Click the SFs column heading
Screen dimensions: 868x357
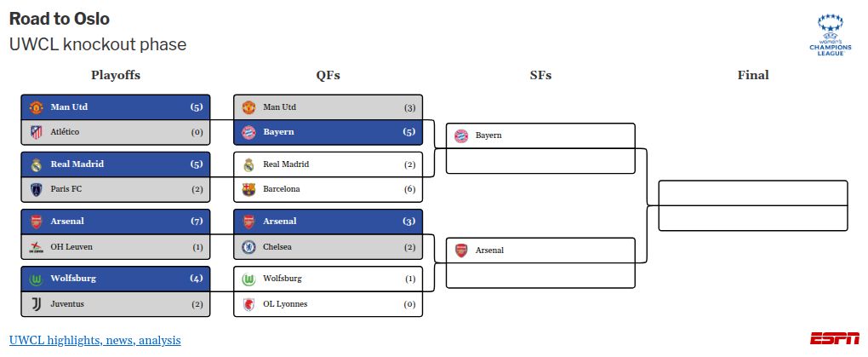click(540, 75)
